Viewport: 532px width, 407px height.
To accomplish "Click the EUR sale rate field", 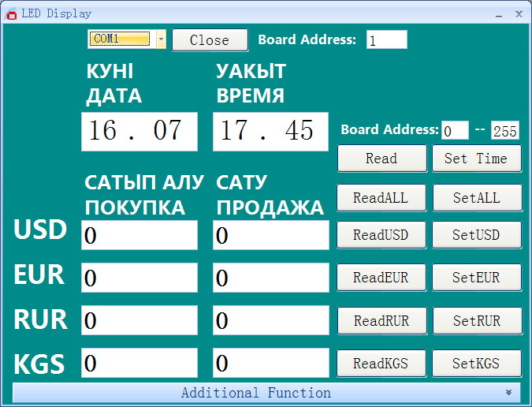I will click(x=271, y=278).
